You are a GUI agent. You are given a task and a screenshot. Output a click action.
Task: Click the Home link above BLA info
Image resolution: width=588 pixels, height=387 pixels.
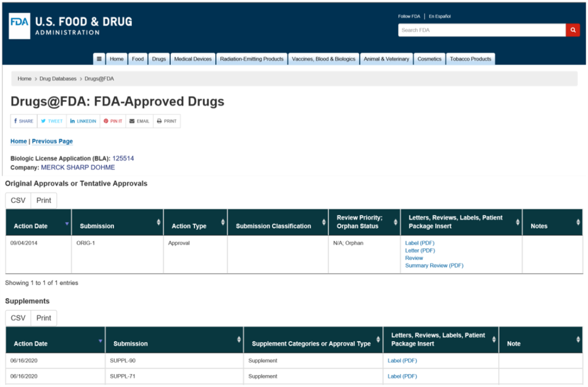coord(19,142)
